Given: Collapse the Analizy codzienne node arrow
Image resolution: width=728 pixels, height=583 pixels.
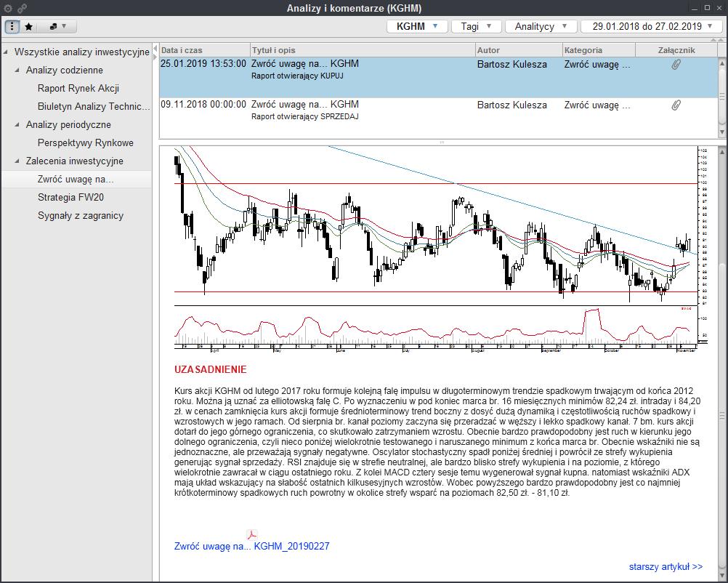Looking at the screenshot, I should click(x=17, y=70).
